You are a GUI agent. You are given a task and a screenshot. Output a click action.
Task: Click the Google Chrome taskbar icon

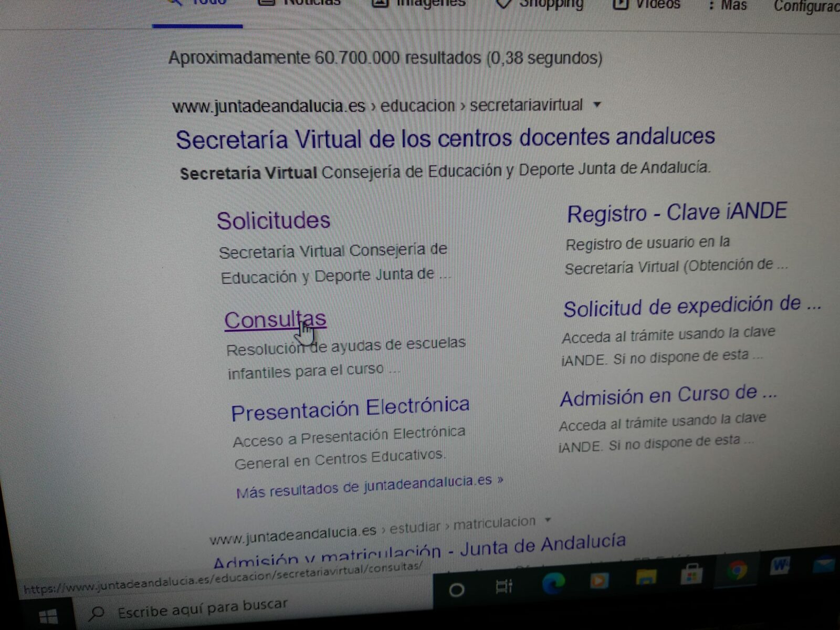tap(737, 571)
